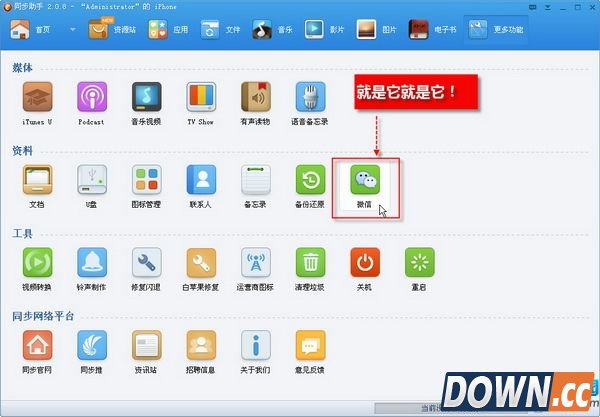Click the 重启 restart icon
600x417 pixels.
(419, 262)
